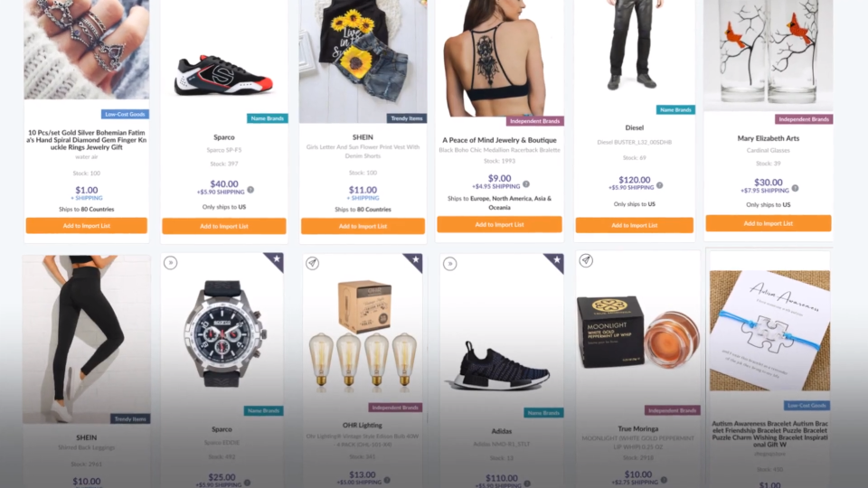Open the Autism Awareness bracelet image
868x488 pixels.
pos(769,331)
